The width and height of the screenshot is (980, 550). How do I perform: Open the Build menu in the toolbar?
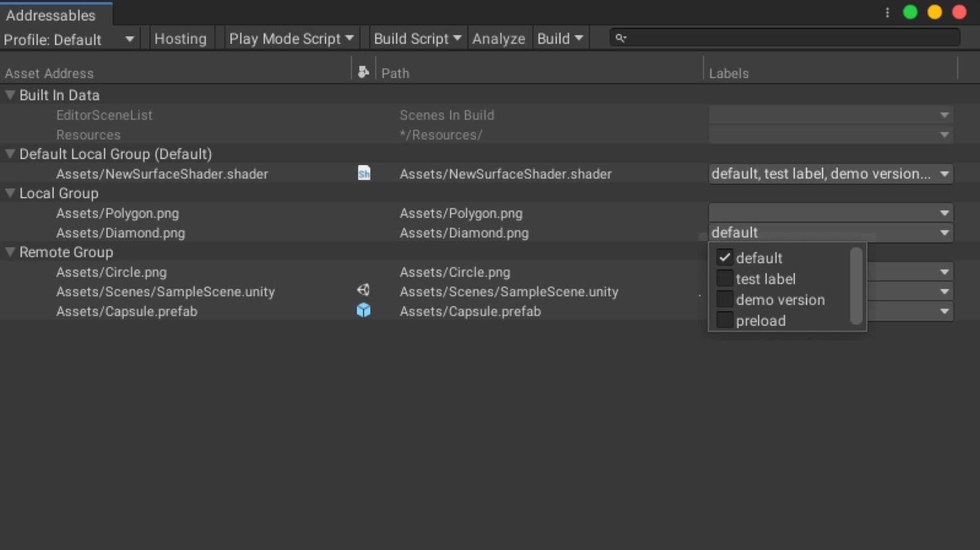[559, 37]
